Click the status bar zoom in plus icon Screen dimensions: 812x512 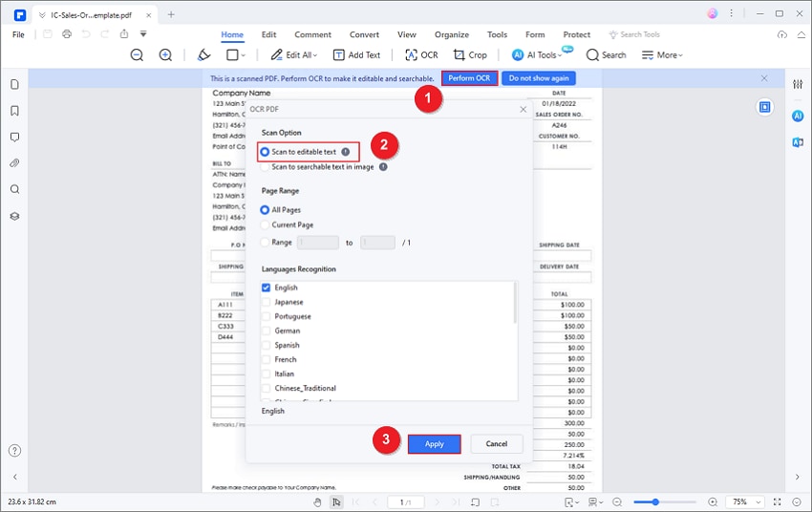(x=713, y=502)
